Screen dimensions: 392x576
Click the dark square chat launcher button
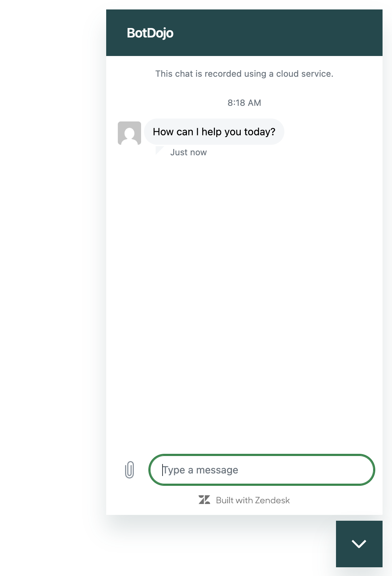point(359,544)
